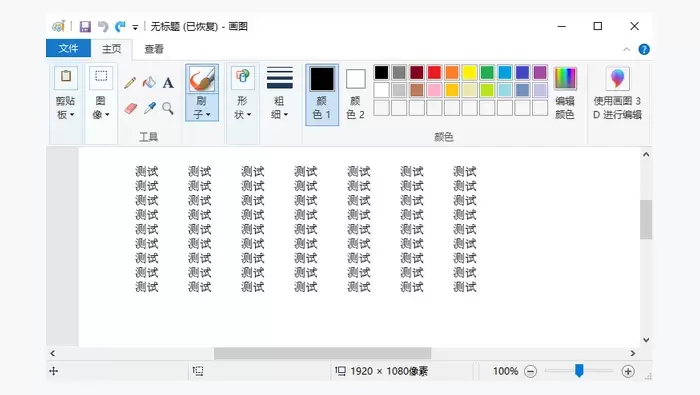Pick the gray color swatch in top row

point(399,72)
